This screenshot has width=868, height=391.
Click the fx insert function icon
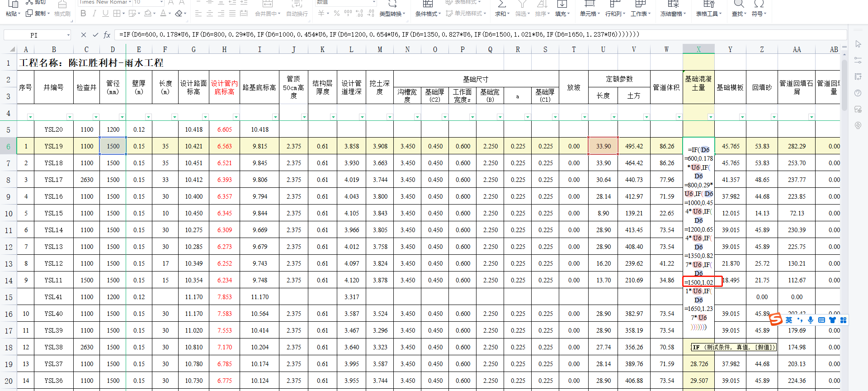tap(107, 35)
